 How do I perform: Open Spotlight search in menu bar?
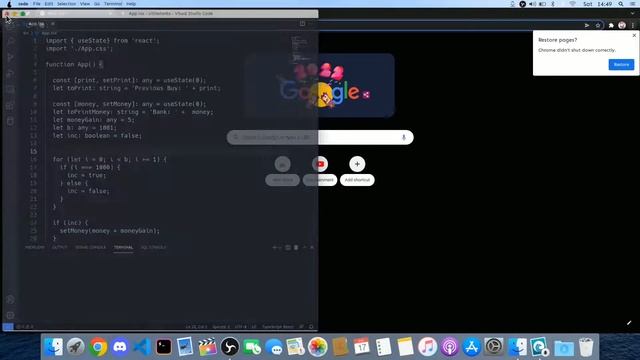point(621,4)
